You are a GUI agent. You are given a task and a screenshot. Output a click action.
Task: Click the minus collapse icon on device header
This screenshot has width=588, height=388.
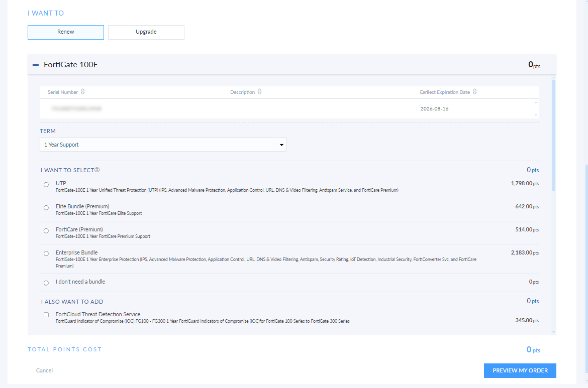pyautogui.click(x=35, y=64)
